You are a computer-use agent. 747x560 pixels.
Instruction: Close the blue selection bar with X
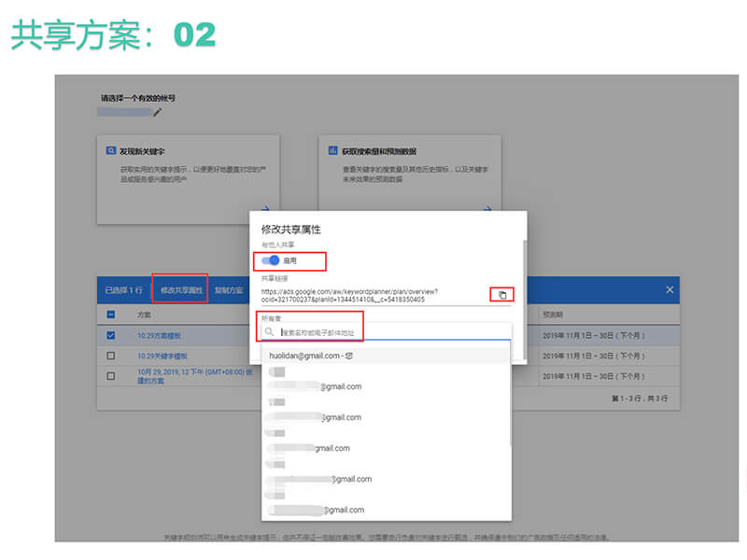click(669, 289)
